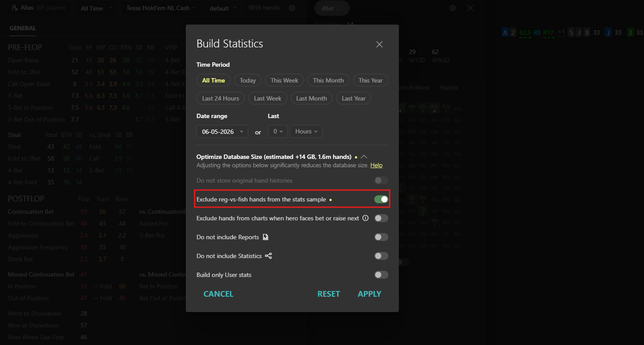Toggle Do not include Statistics

[x=381, y=256]
